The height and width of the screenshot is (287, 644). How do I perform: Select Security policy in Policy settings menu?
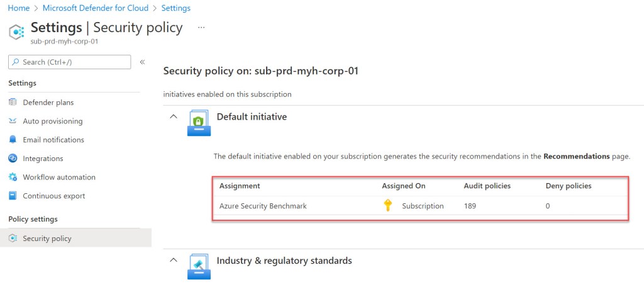pyautogui.click(x=47, y=239)
